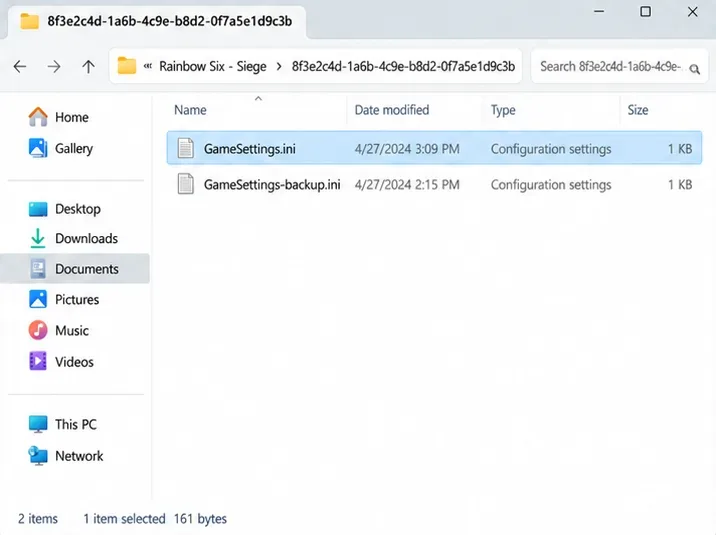
Task: Open Gallery in the navigation pane
Action: click(x=61, y=148)
